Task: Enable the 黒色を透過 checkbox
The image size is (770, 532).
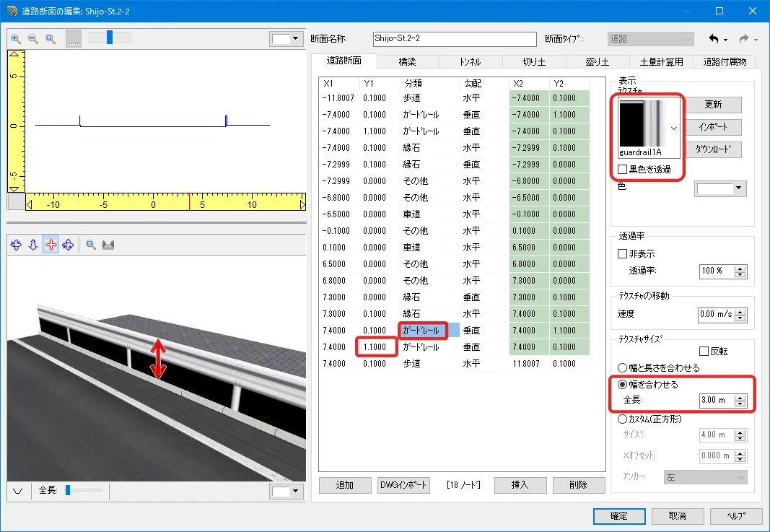Action: (623, 170)
